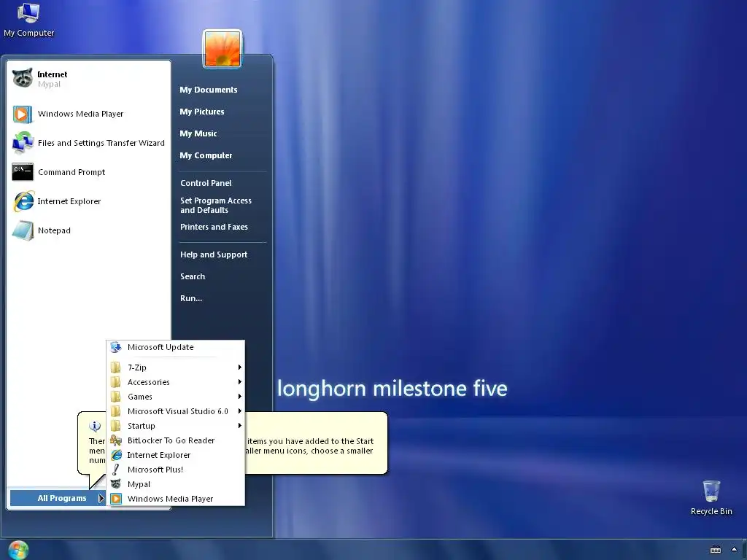Open Control Panel
Screen dimensions: 747x560
206,183
